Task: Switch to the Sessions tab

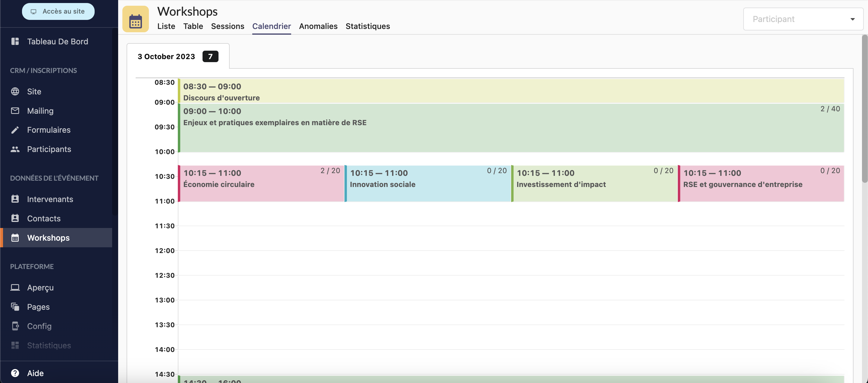Action: point(228,26)
